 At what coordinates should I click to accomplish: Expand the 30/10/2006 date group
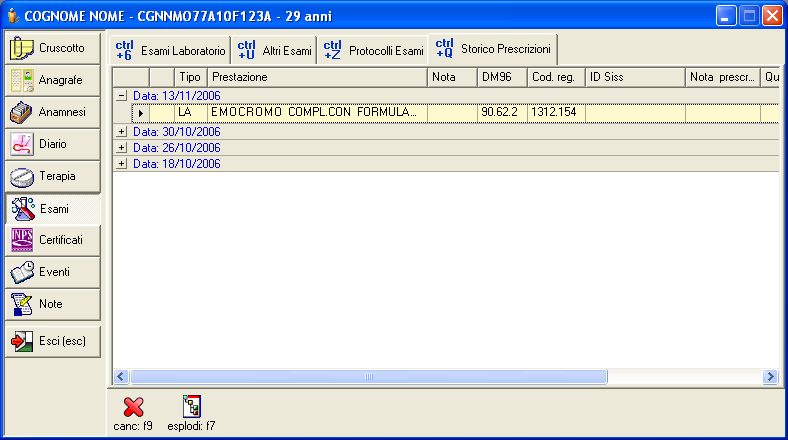pyautogui.click(x=122, y=132)
